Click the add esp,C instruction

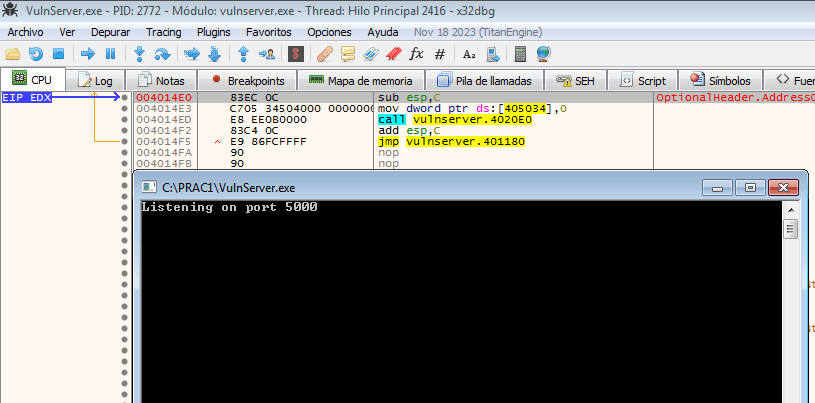coord(410,131)
